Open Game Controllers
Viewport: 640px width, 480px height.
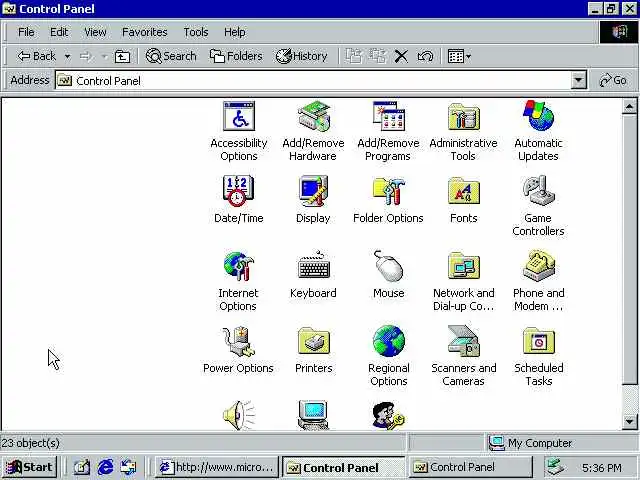(538, 206)
